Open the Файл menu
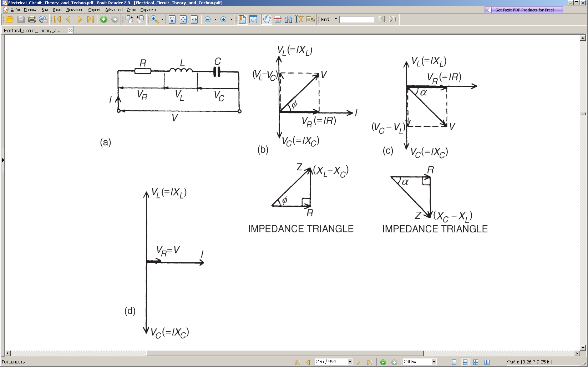 (15, 10)
